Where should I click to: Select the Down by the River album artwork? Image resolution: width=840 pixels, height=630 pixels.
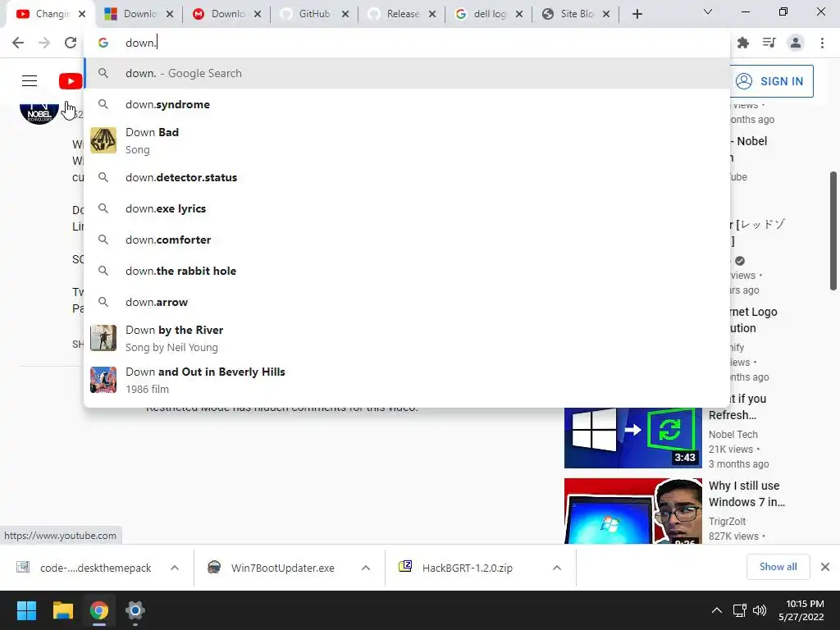click(x=103, y=338)
